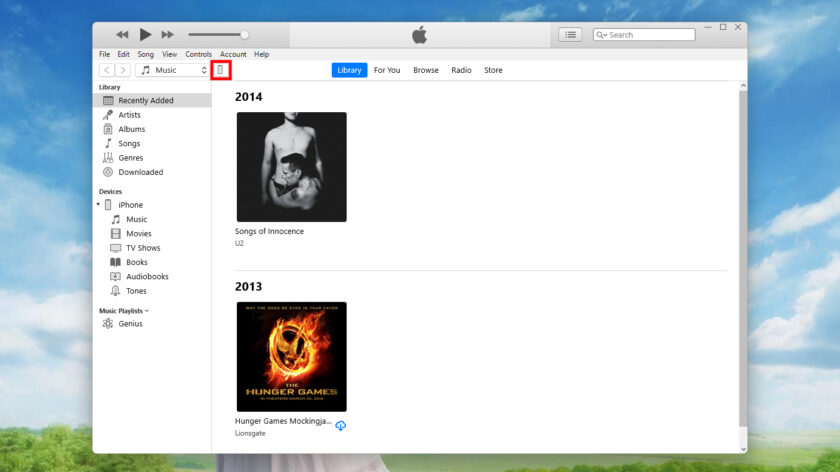Adjust the volume slider knob
This screenshot has width=840, height=472.
pyautogui.click(x=244, y=35)
